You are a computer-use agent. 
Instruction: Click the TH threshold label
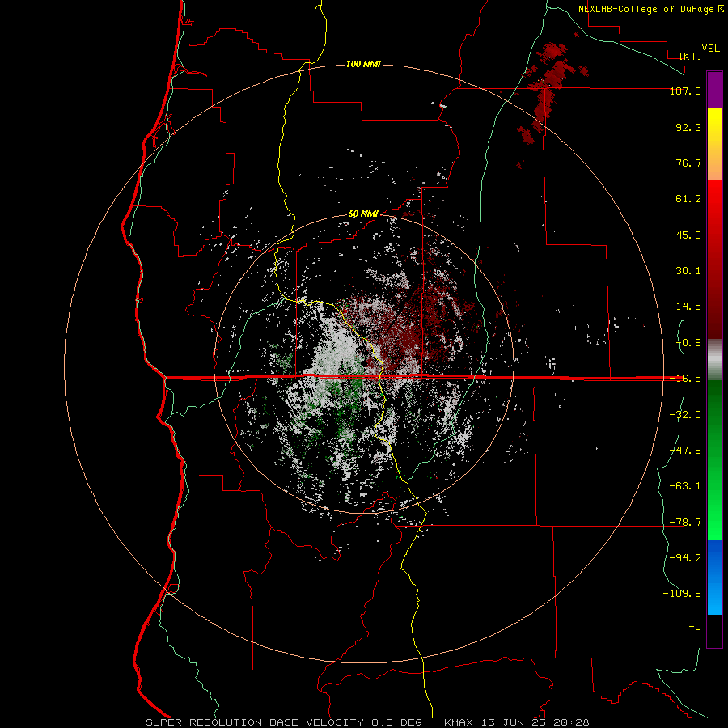coord(695,630)
